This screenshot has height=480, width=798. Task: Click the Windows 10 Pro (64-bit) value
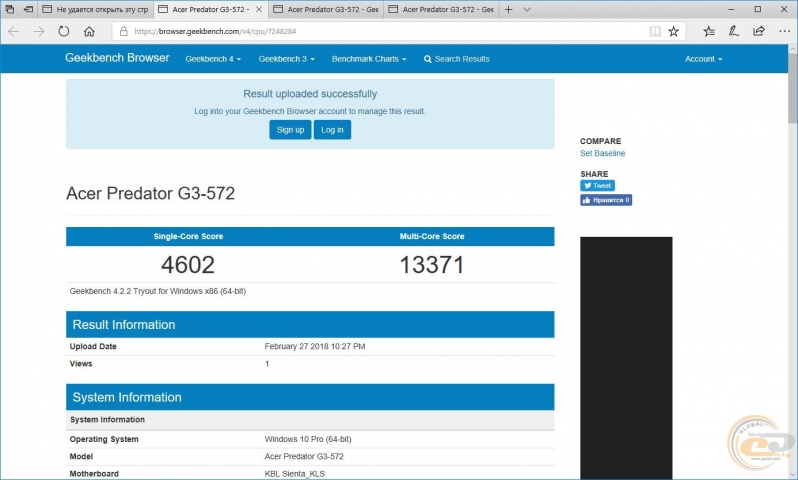tap(308, 439)
